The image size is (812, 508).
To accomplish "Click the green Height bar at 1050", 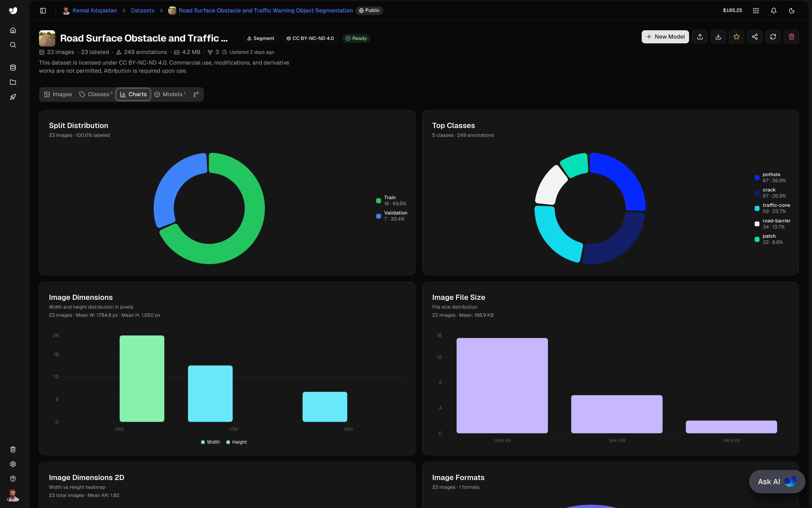I will point(142,379).
